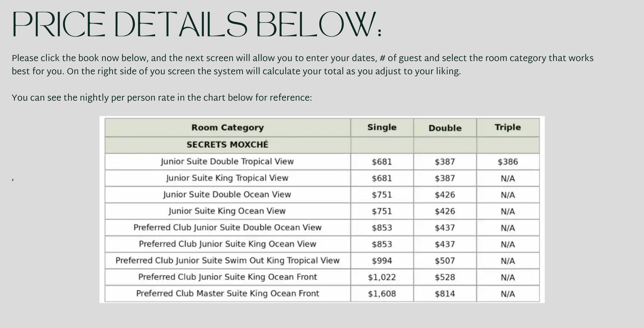644x328 pixels.
Task: Select the $386 triple rate cell
Action: point(508,162)
